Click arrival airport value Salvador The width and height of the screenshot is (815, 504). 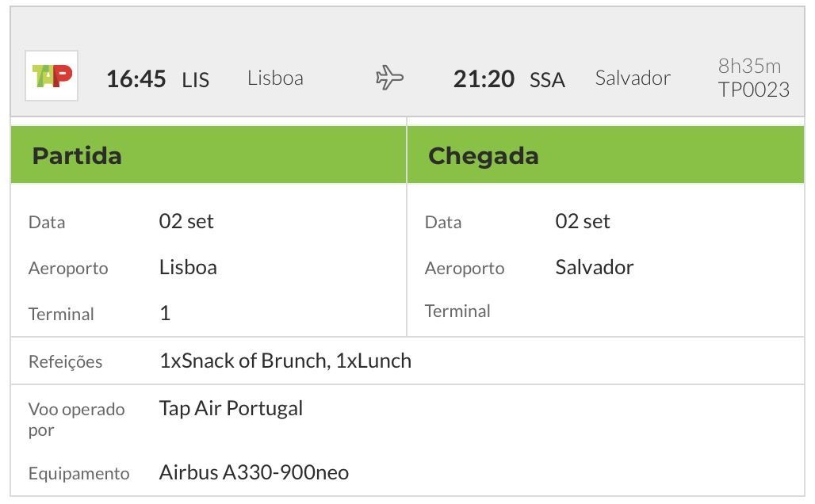[594, 267]
